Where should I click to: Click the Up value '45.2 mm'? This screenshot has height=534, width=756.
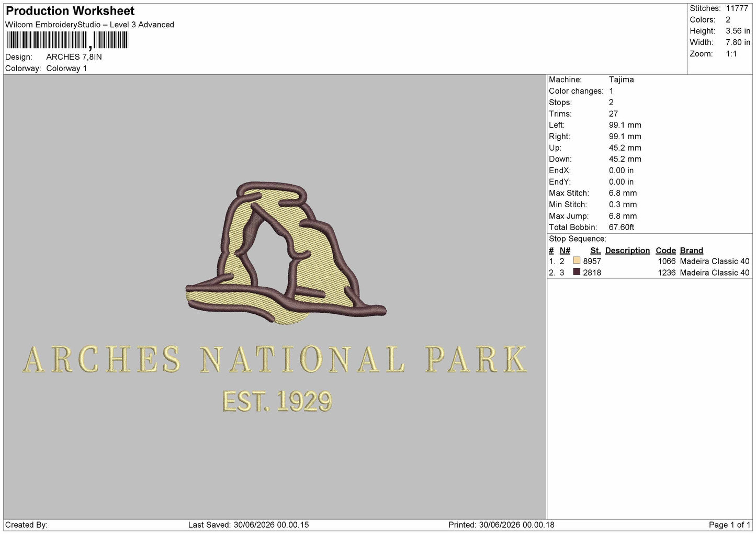coord(625,148)
